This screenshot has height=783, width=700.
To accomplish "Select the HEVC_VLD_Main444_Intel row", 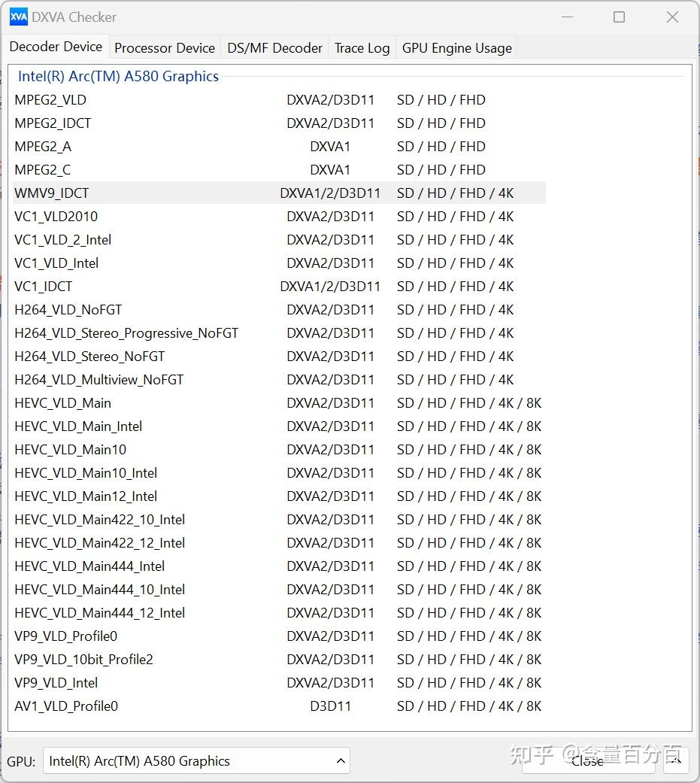I will [279, 566].
